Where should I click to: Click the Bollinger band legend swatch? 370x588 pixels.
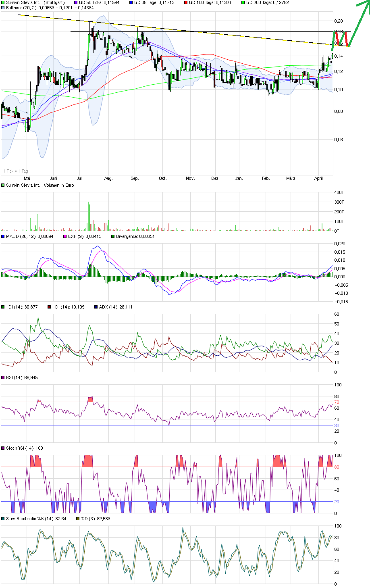tap(3, 8)
